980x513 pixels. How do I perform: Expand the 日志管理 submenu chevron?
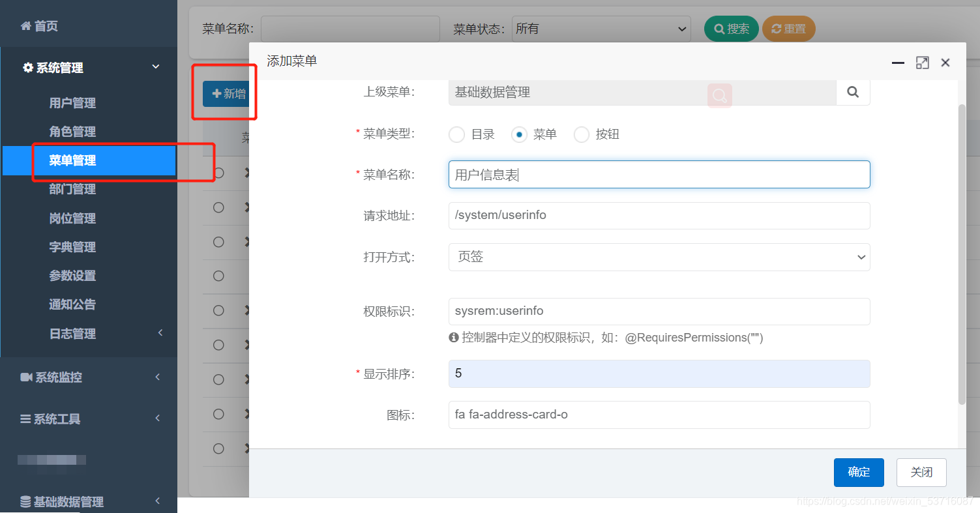coord(160,333)
